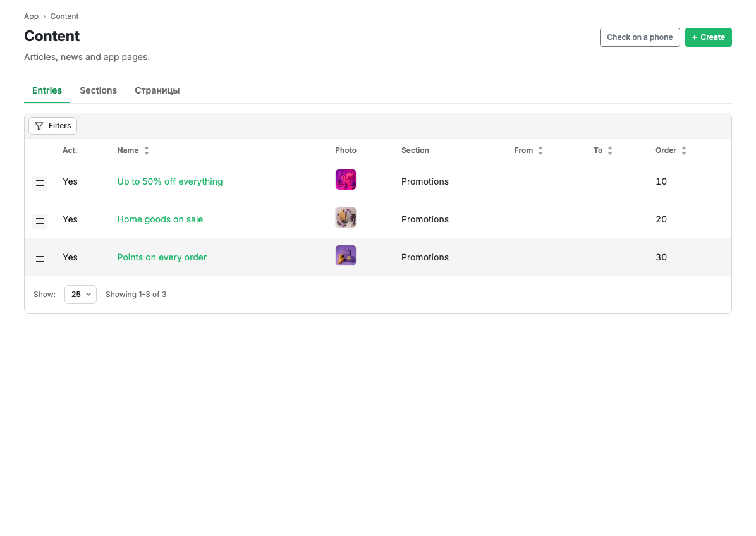Click Yes in the Points on every order row

point(70,257)
